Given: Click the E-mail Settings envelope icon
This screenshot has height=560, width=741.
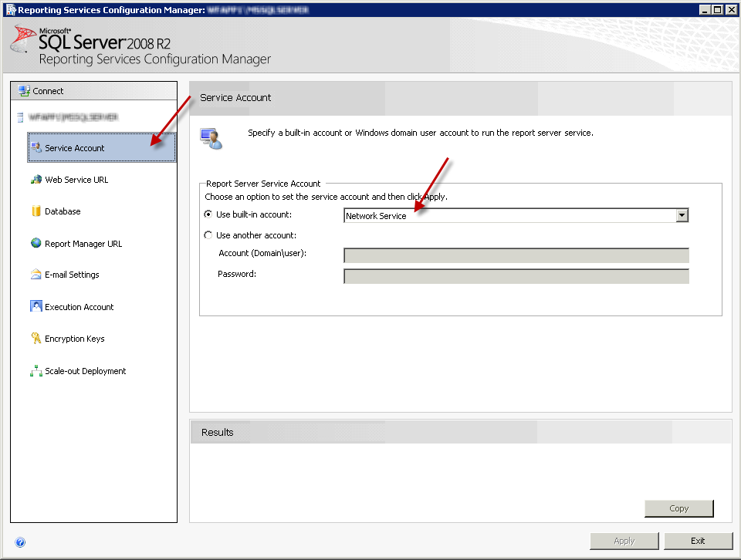Looking at the screenshot, I should point(36,275).
